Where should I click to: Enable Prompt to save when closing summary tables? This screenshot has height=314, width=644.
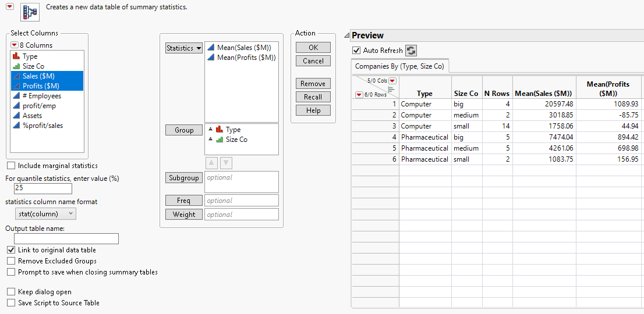click(11, 272)
